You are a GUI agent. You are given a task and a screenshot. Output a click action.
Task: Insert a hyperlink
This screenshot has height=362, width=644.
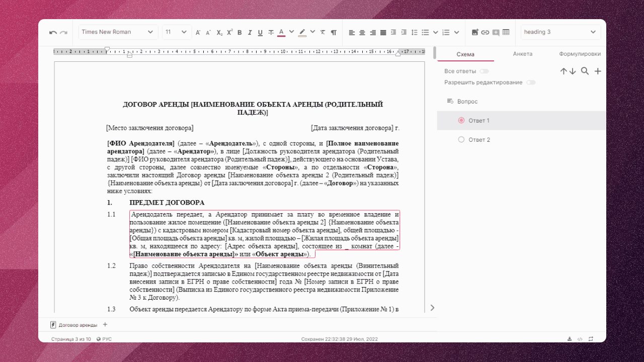[485, 32]
